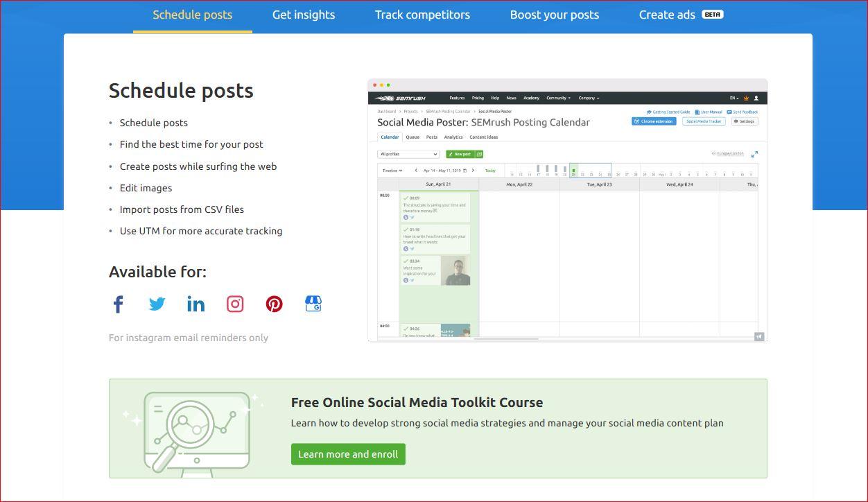Expand the Community menu in the preview header
868x502 pixels.
(x=559, y=98)
